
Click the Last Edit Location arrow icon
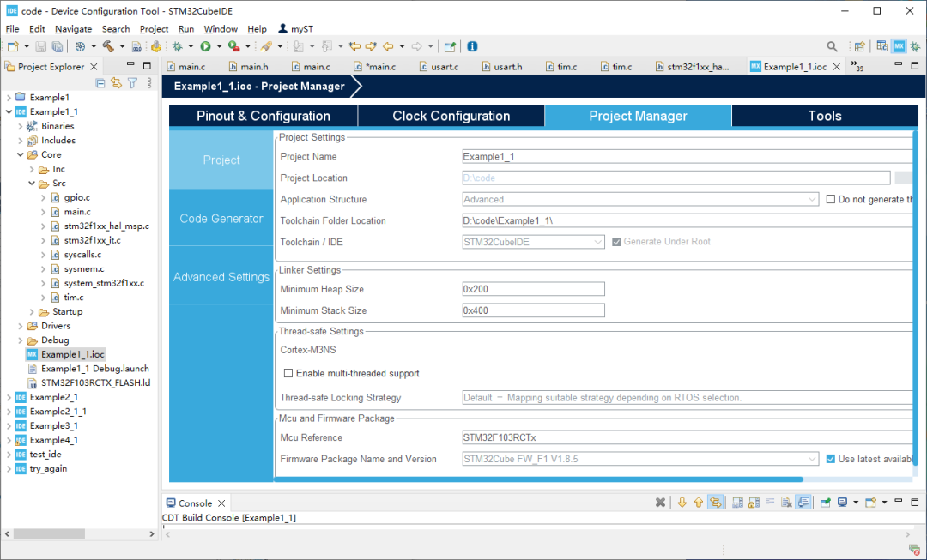point(354,46)
